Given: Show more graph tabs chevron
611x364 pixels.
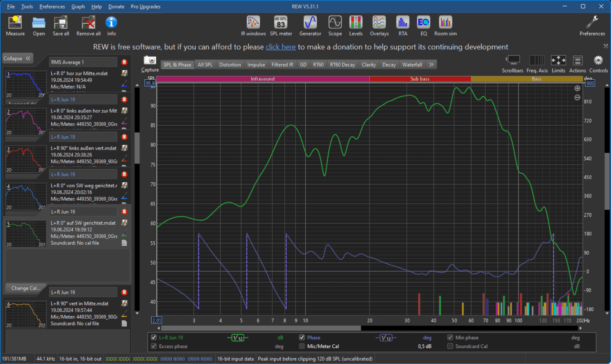Looking at the screenshot, I should (x=431, y=65).
